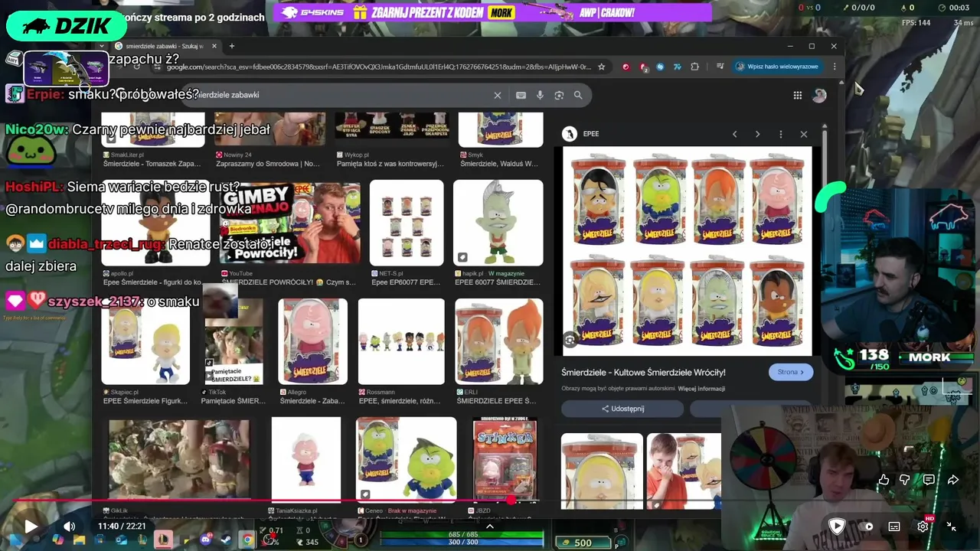Image resolution: width=980 pixels, height=551 pixels.
Task: Open the browser extensions puzzle icon
Action: (694, 67)
